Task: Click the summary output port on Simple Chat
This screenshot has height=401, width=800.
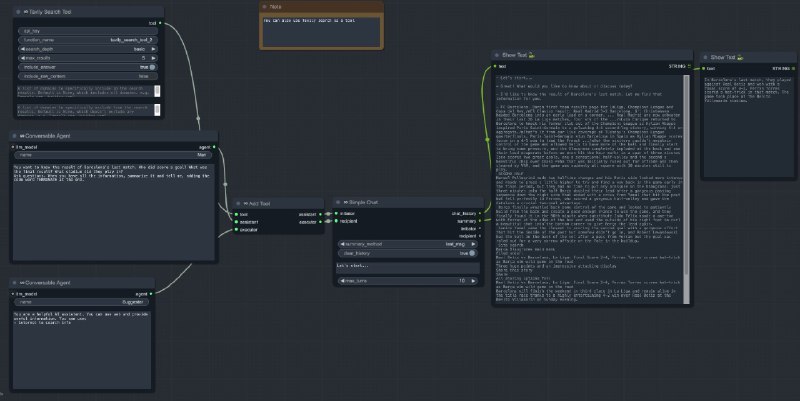Action: [480, 221]
